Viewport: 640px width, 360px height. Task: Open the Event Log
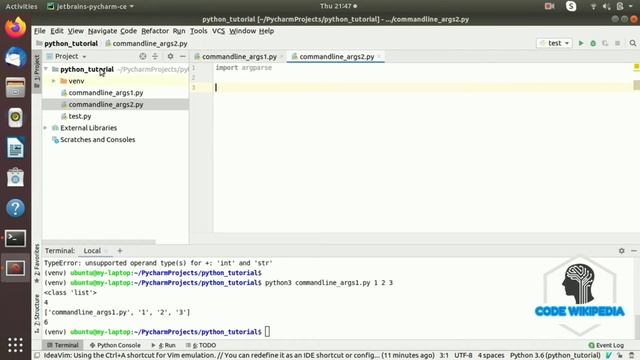click(606, 345)
